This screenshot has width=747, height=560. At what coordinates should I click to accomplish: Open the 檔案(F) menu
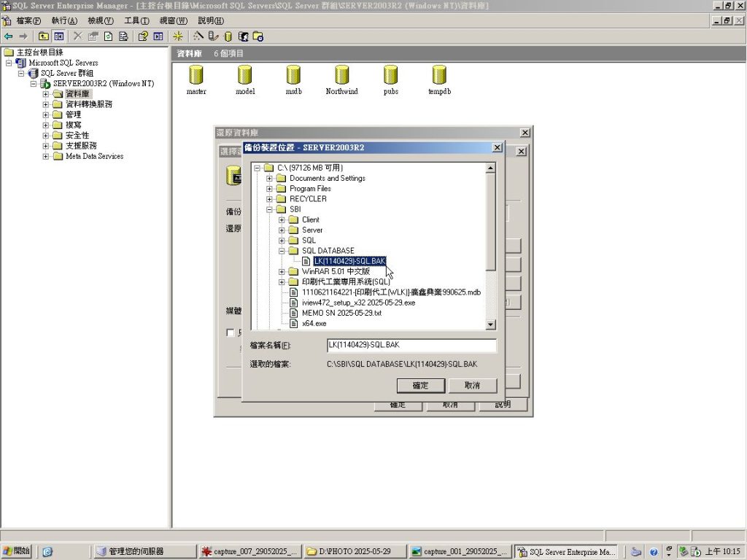coord(28,20)
